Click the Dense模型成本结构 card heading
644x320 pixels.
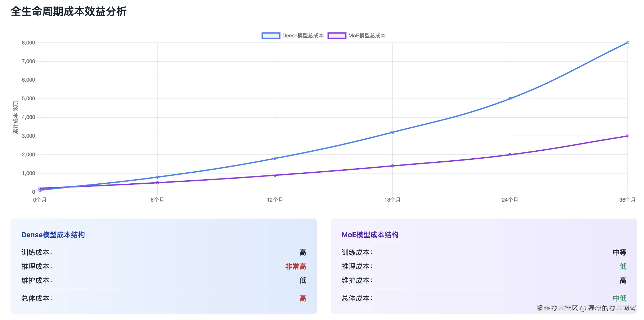pos(53,235)
